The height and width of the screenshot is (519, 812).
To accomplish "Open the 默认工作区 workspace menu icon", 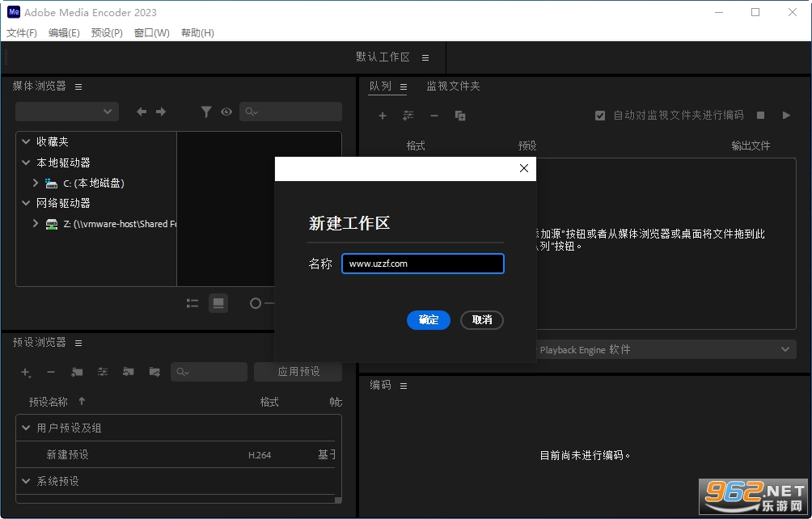I will (x=425, y=58).
